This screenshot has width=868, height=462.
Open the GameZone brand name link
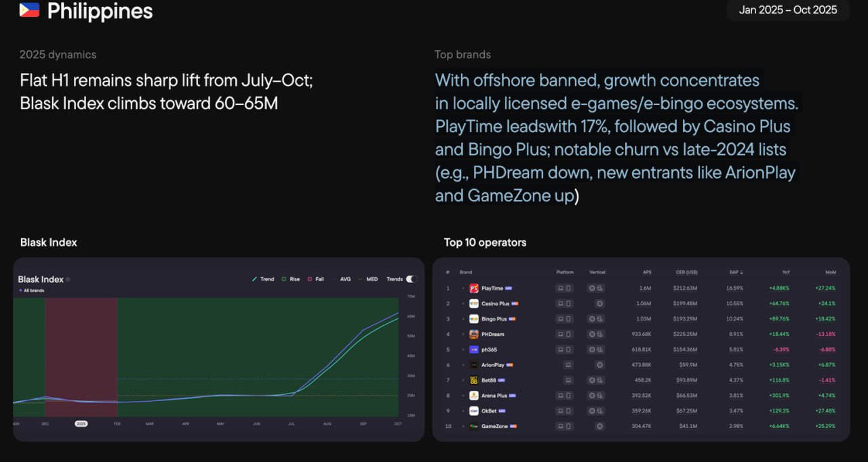point(493,426)
